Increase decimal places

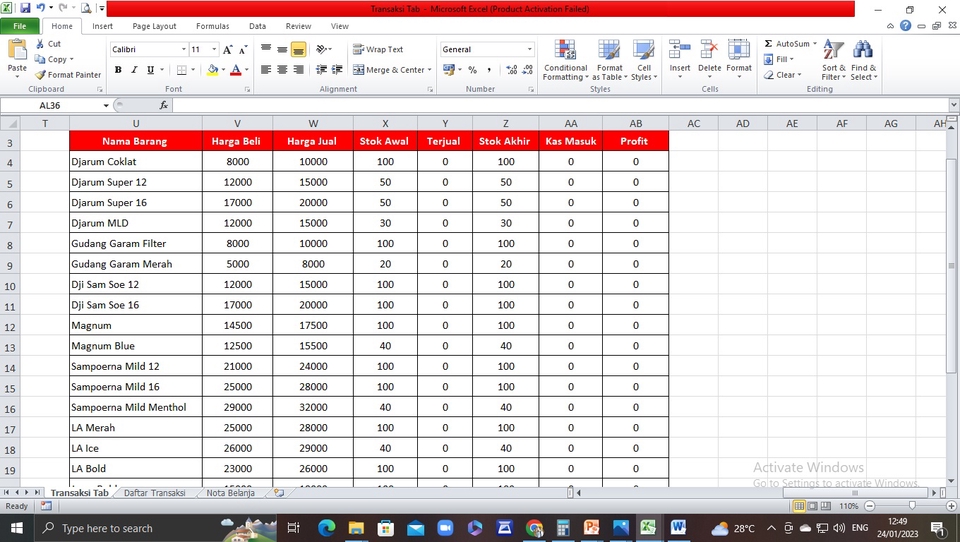pos(512,70)
